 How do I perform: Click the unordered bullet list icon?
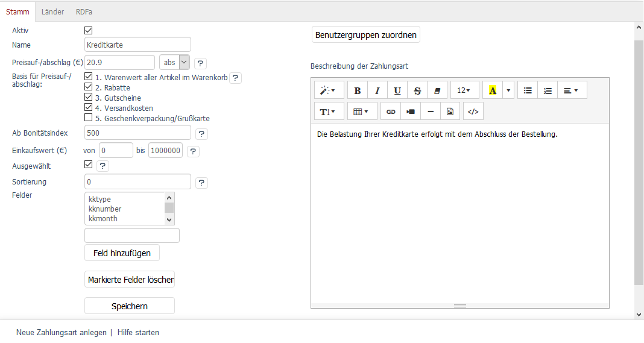[528, 90]
